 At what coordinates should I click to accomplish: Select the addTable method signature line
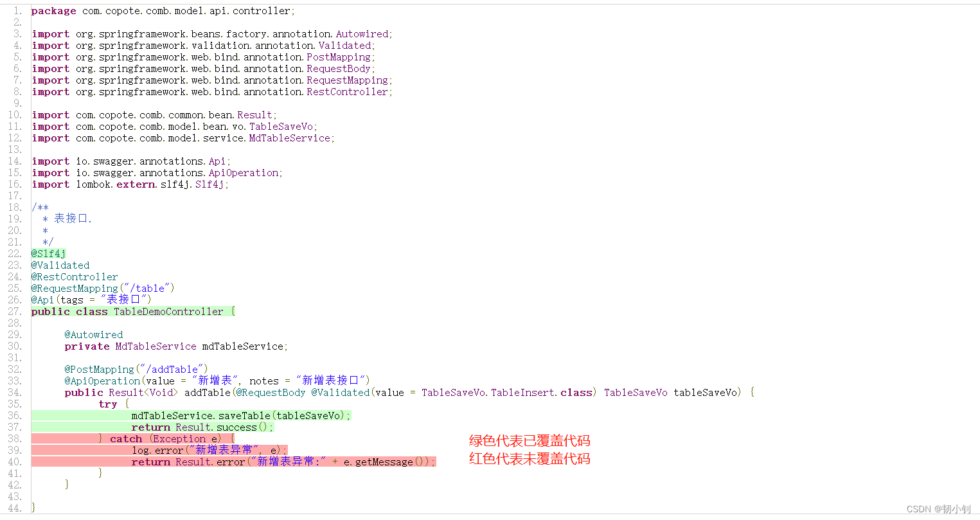click(x=409, y=393)
